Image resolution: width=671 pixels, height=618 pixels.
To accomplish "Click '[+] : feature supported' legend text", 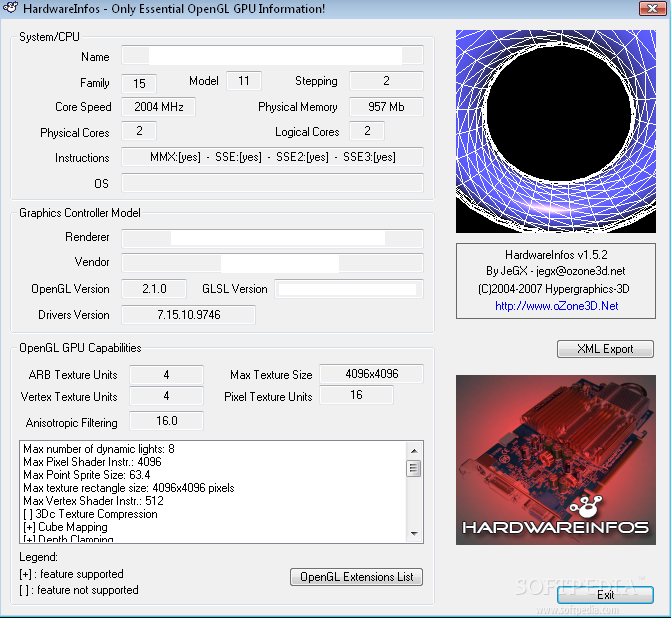I will [71, 574].
